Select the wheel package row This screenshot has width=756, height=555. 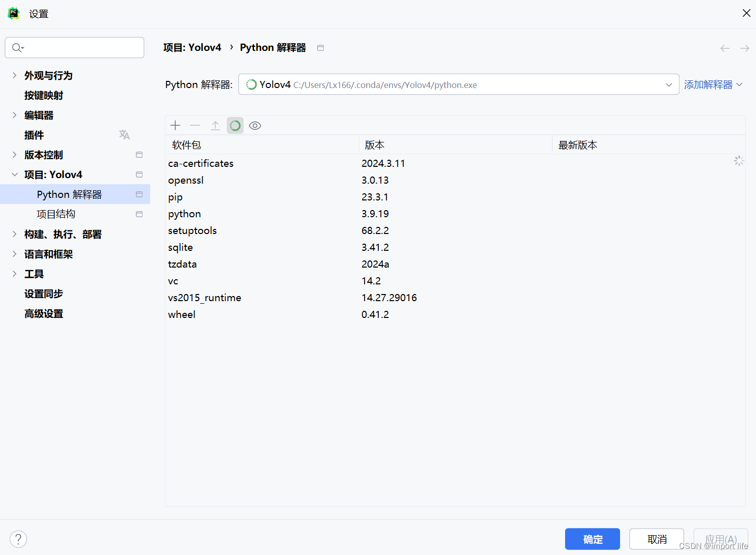click(x=455, y=314)
